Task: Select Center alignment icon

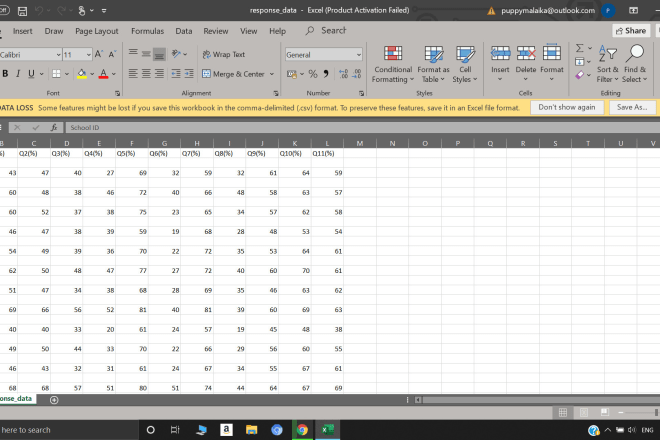Action: (x=146, y=74)
